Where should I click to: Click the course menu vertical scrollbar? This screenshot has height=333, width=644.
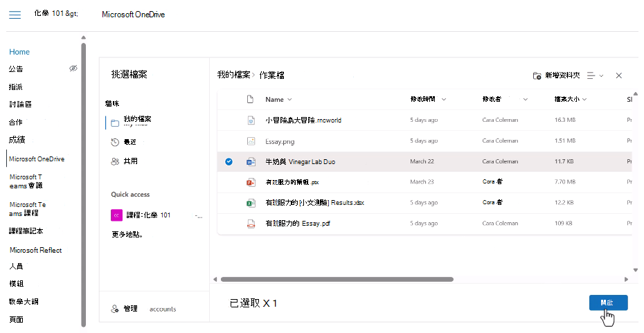[x=84, y=184]
